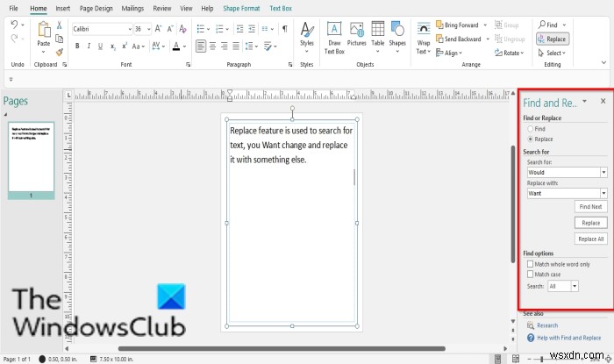Image resolution: width=614 pixels, height=364 pixels.
Task: Insert Pictures from the Objects group
Action: [357, 34]
